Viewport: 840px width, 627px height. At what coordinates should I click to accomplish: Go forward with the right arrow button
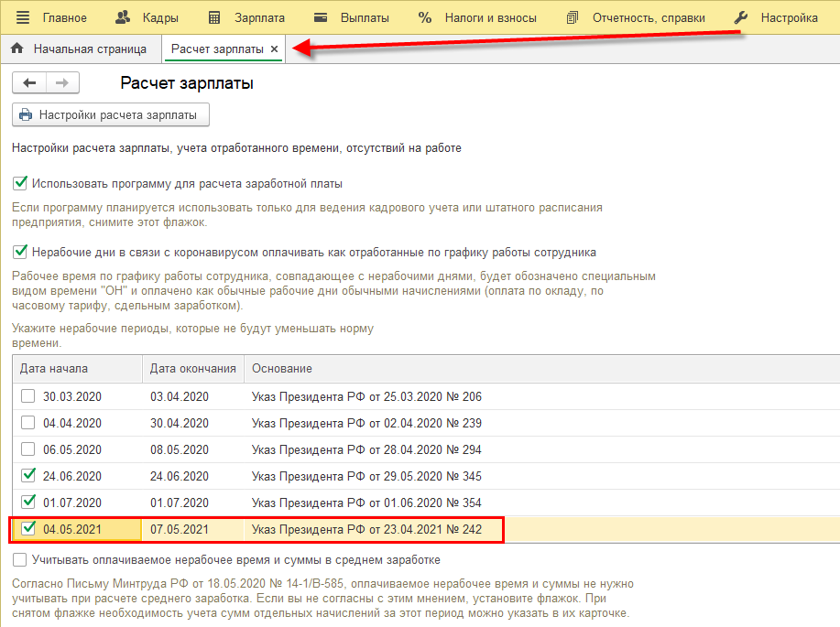click(x=62, y=83)
